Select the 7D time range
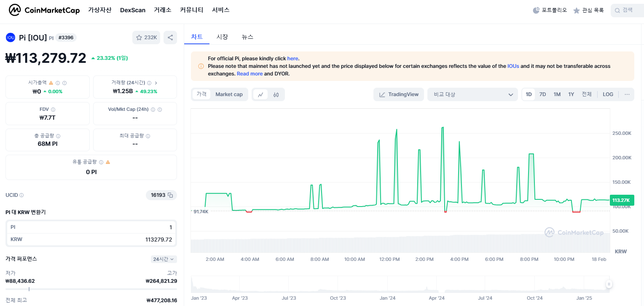The image size is (644, 306). coord(543,94)
